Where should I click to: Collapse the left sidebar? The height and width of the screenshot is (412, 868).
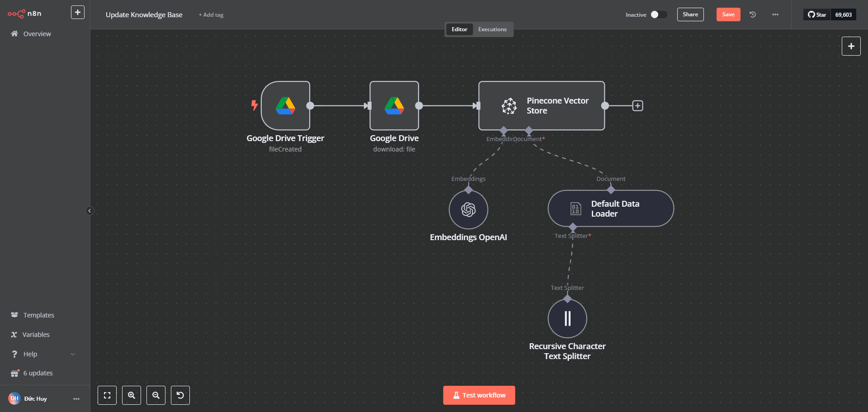(x=90, y=211)
